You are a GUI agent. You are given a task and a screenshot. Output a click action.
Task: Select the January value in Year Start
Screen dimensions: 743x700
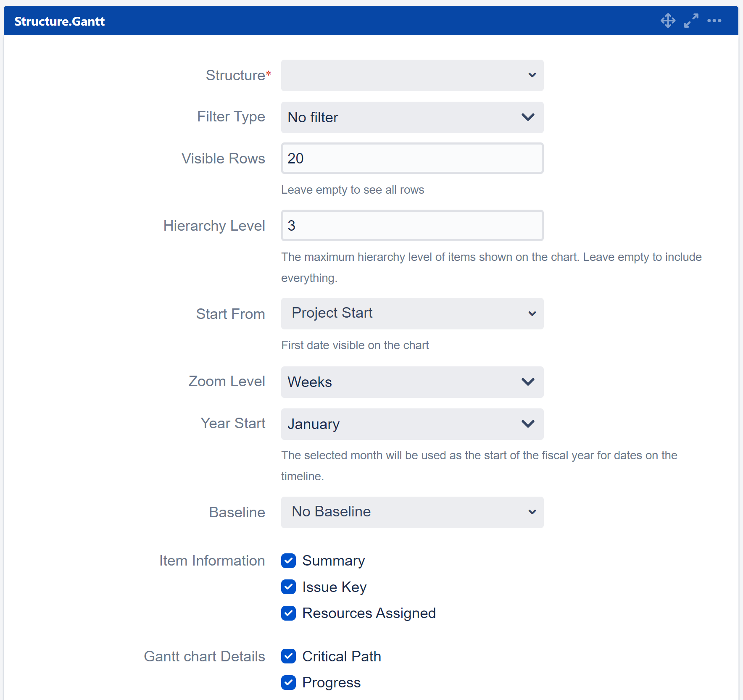click(314, 424)
